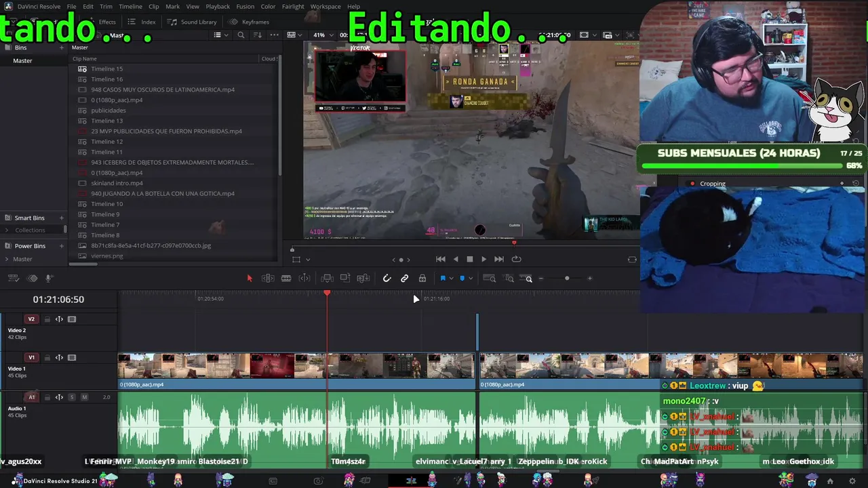Viewport: 868px width, 488px height.
Task: Open the Sound Library panel
Action: pos(192,22)
